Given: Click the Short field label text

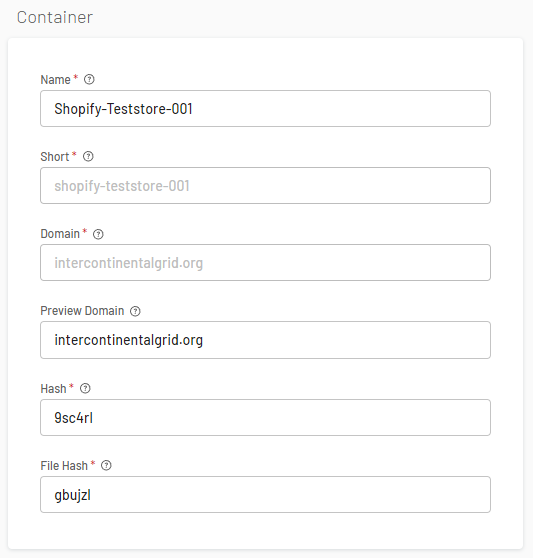Looking at the screenshot, I should 55,157.
